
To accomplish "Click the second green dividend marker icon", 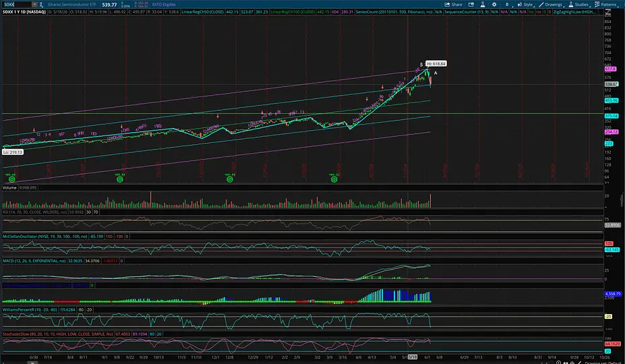I will click(120, 179).
